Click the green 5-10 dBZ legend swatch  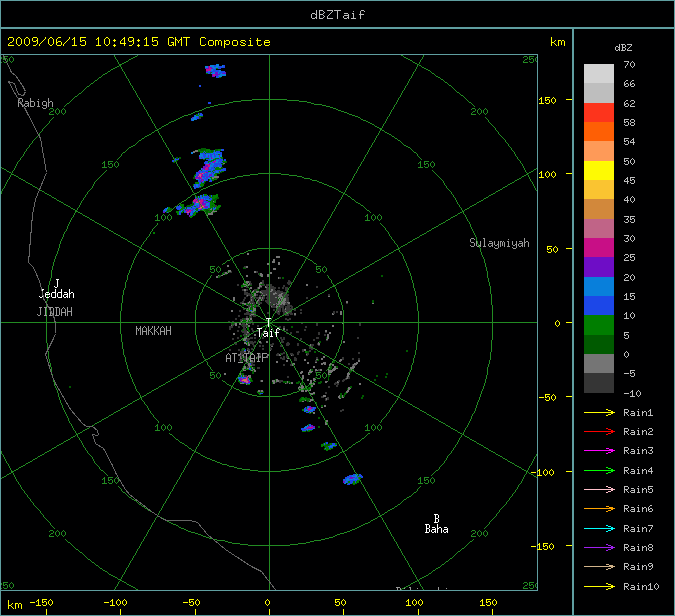(599, 325)
